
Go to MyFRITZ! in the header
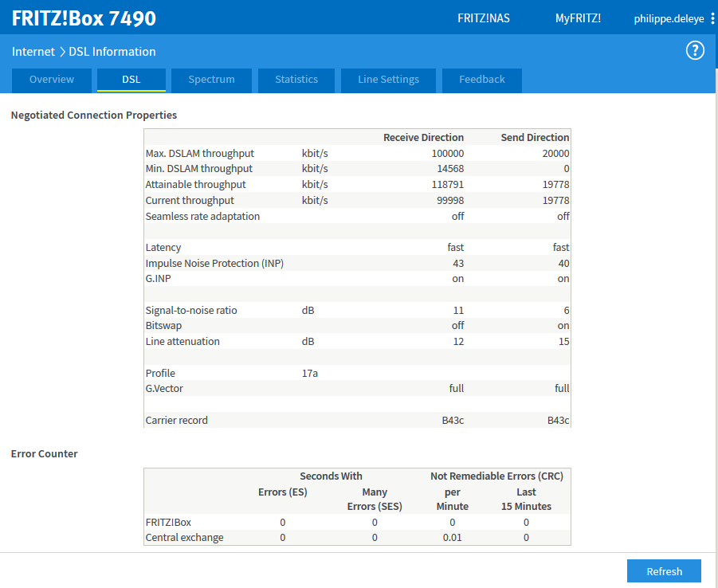[x=578, y=18]
